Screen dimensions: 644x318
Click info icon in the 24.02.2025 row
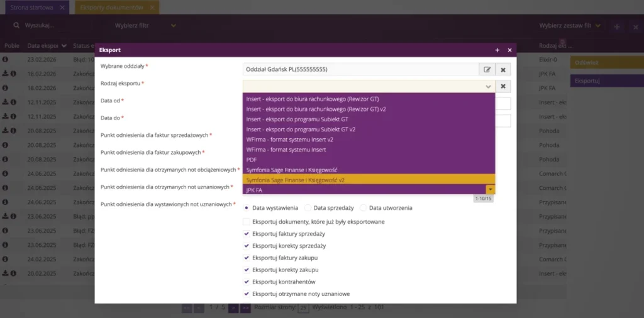pyautogui.click(x=5, y=259)
